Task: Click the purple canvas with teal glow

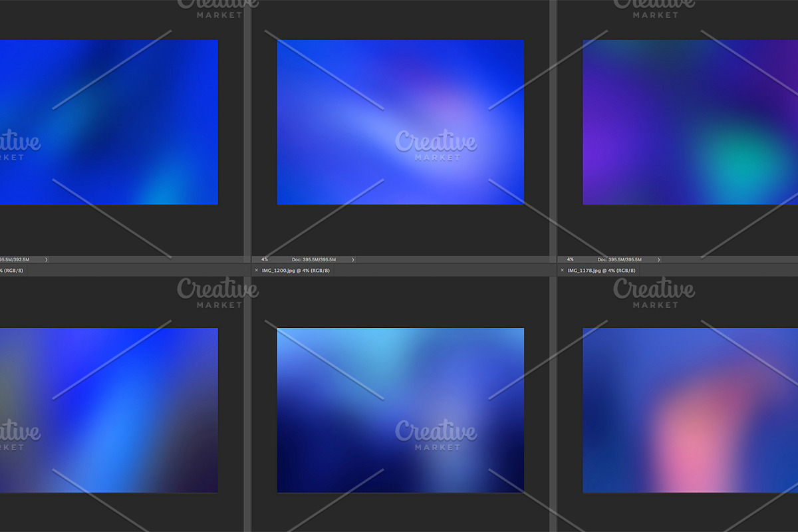Action: [x=690, y=122]
